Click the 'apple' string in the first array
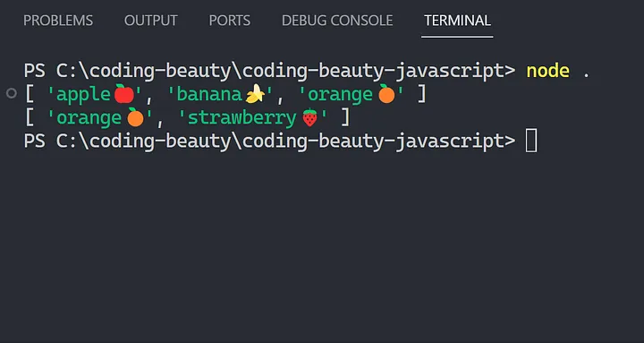The width and height of the screenshot is (644, 343). [x=95, y=95]
